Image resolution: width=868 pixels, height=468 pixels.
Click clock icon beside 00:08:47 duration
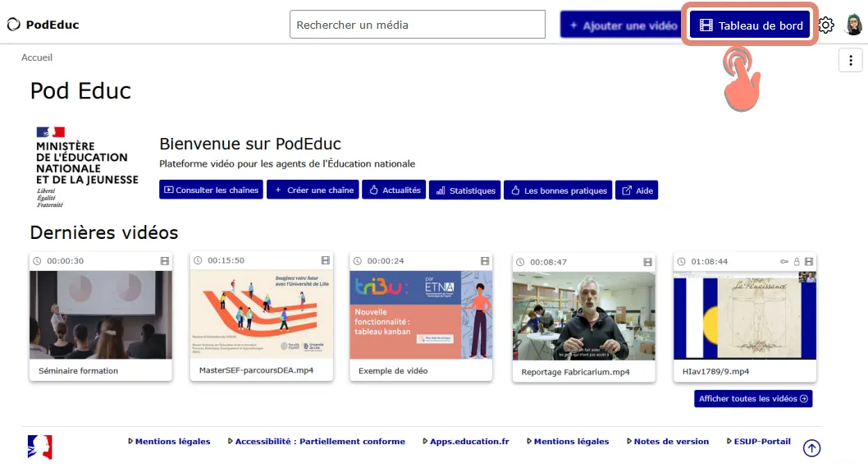(520, 262)
